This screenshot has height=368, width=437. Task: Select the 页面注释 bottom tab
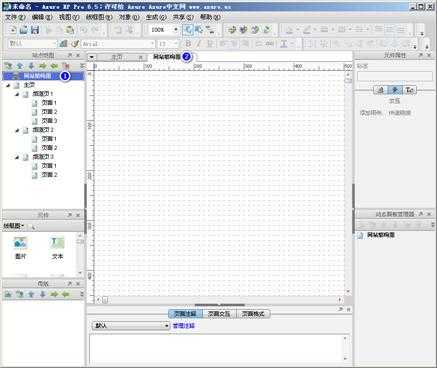click(185, 314)
